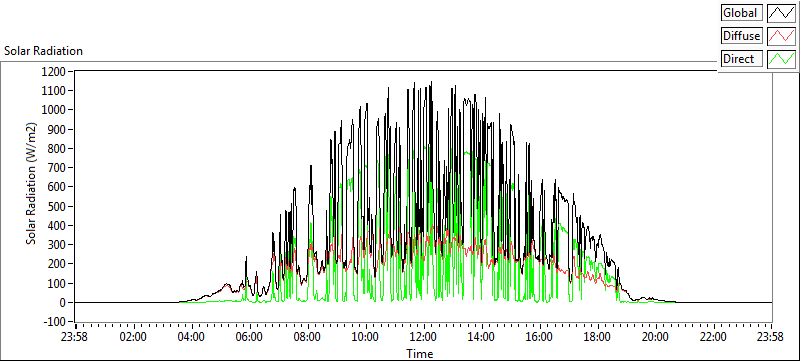Image resolution: width=800 pixels, height=361 pixels.
Task: Click the 600 y-axis tick label
Action: [x=58, y=187]
